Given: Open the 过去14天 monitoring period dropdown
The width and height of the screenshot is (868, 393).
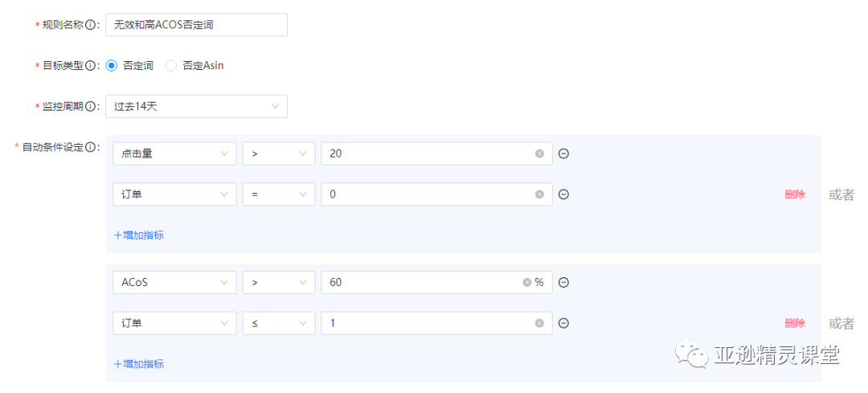Looking at the screenshot, I should [197, 106].
